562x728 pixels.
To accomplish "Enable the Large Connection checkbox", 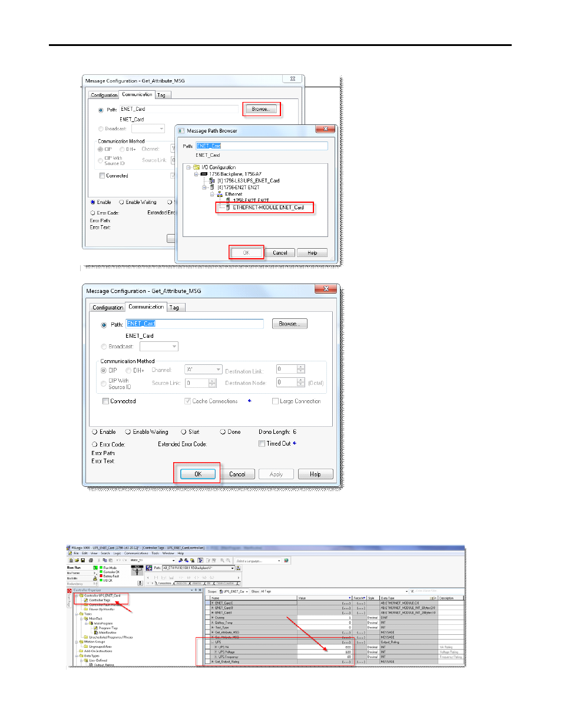I will point(275,401).
